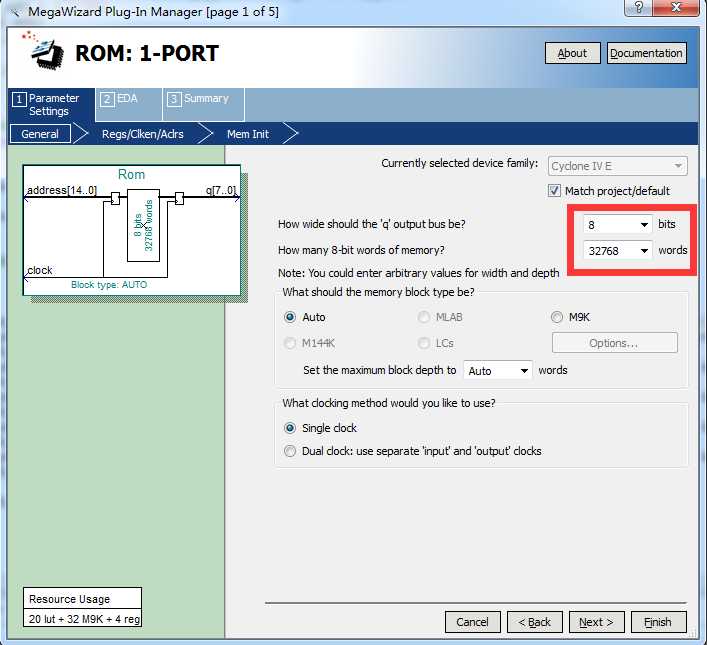Image resolution: width=707 pixels, height=645 pixels.
Task: Click the arrow after Mem Init
Action: (291, 134)
